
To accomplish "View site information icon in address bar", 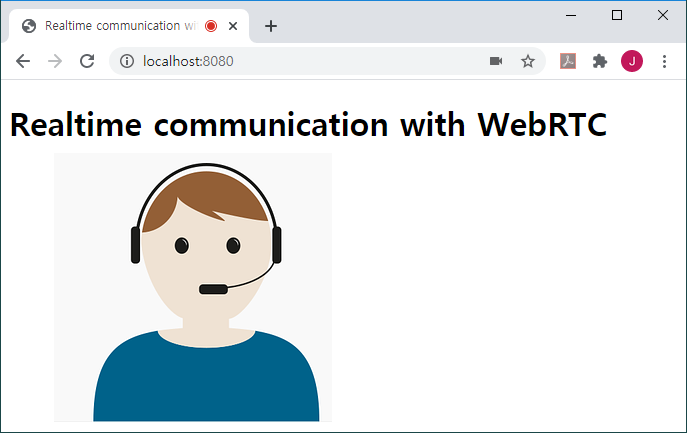I will click(x=127, y=61).
